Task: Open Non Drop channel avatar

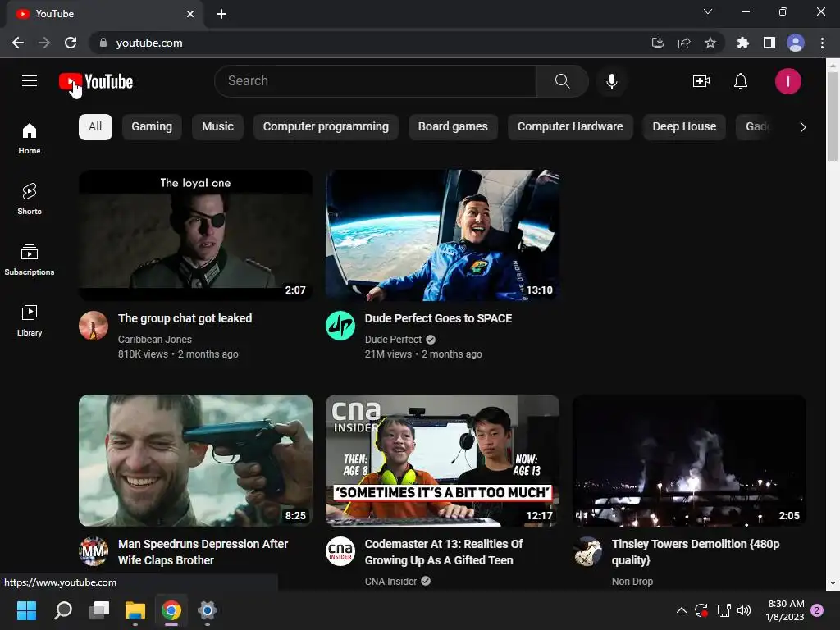Action: coord(587,551)
